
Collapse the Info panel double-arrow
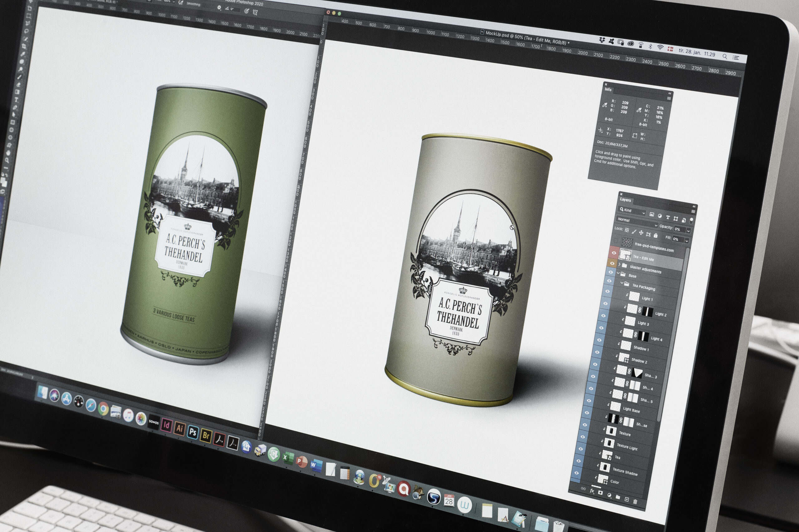coord(669,93)
